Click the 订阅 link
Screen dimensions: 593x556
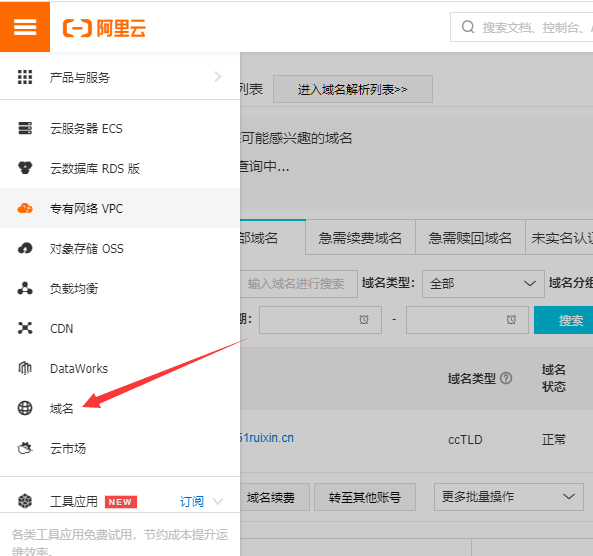click(x=192, y=502)
